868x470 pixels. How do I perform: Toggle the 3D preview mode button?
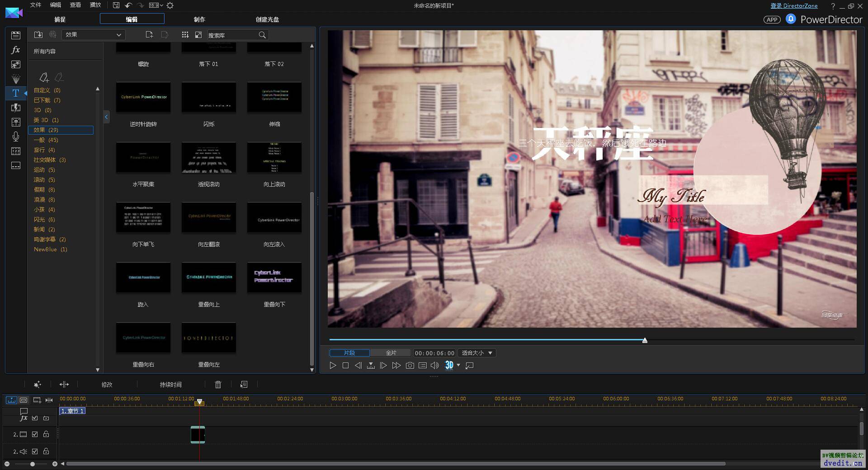[x=449, y=365]
